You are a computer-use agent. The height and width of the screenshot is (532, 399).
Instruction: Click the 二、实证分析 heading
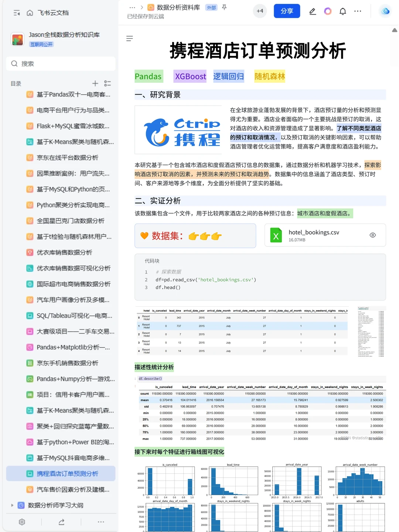pyautogui.click(x=158, y=201)
